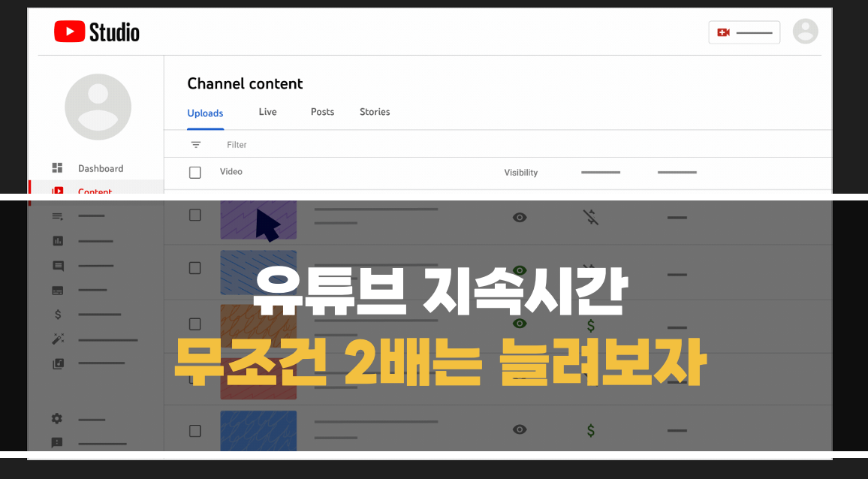This screenshot has width=868, height=479.
Task: Open the Comments section icon
Action: click(57, 265)
